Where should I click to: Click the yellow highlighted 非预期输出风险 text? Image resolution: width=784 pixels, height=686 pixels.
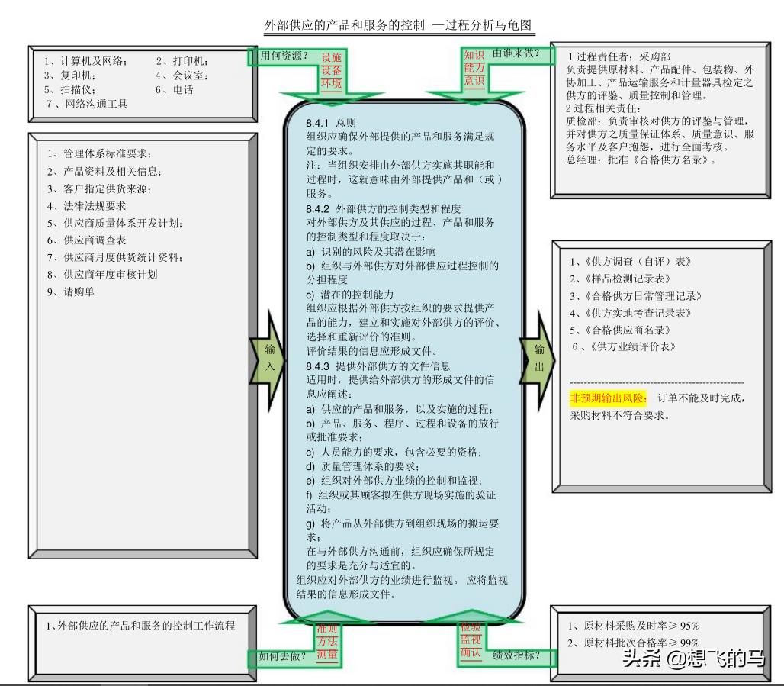click(x=608, y=398)
